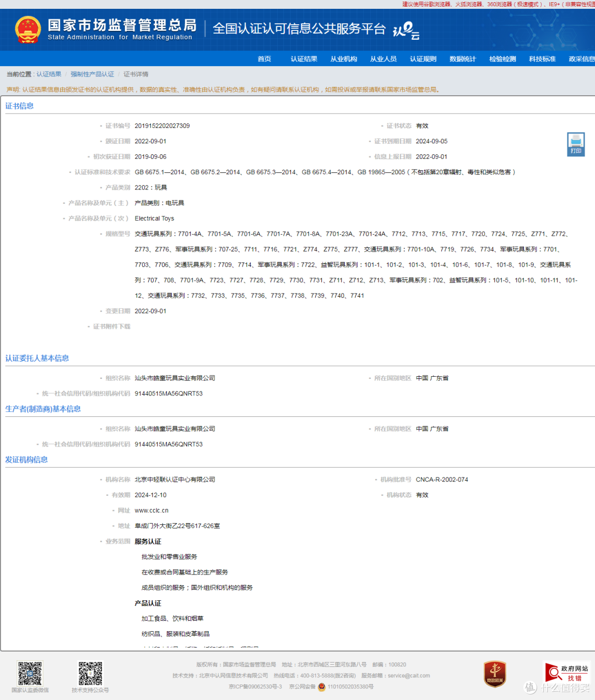Open the 数据统计 menu

point(463,59)
